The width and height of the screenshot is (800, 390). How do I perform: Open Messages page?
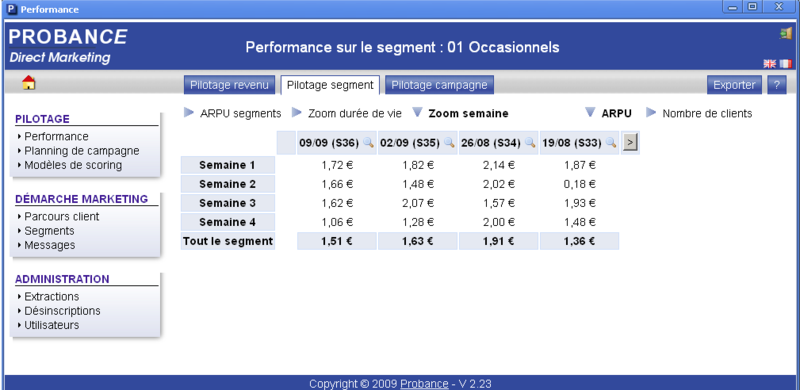pos(49,245)
